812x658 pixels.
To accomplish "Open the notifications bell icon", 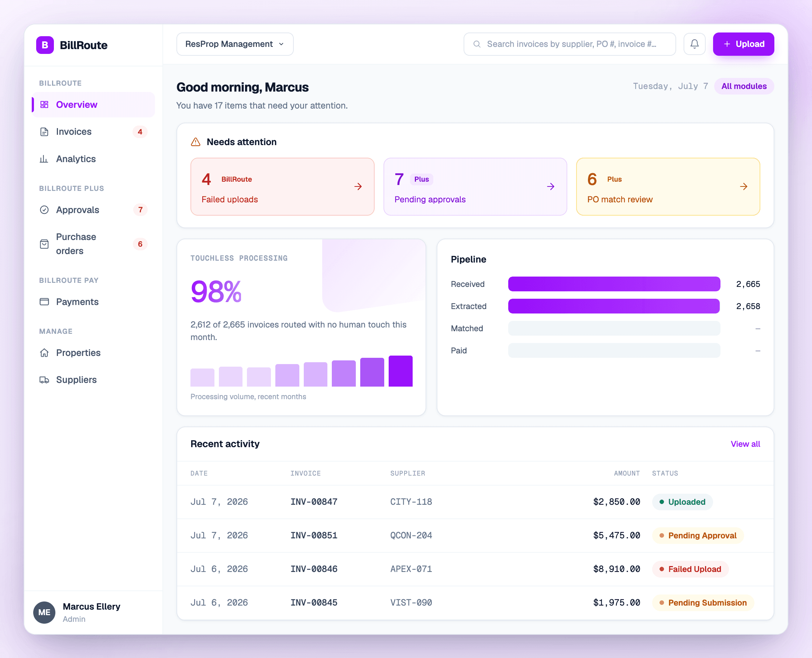I will 694,44.
